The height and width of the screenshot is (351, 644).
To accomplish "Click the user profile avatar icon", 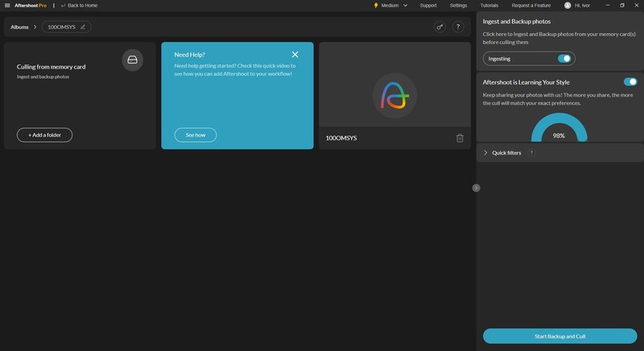I will point(568,6).
